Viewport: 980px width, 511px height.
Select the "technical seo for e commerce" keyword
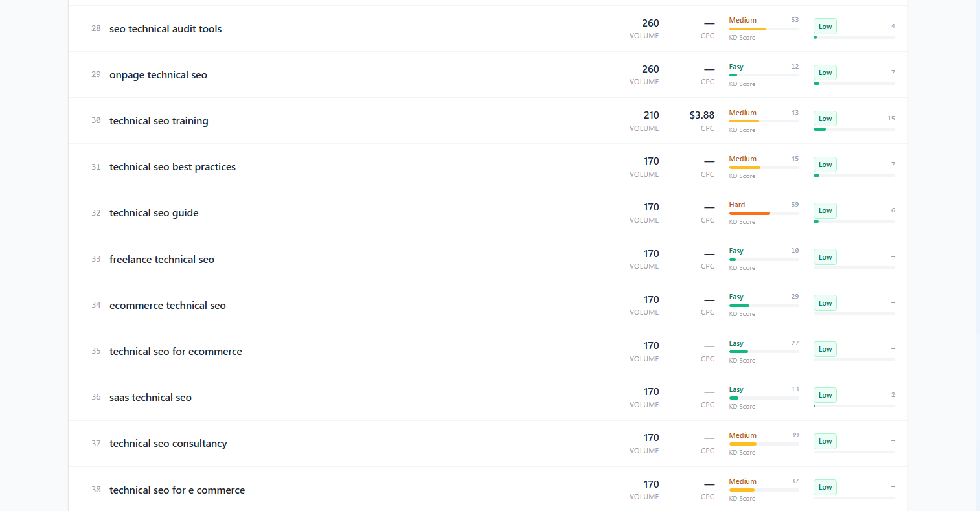177,490
